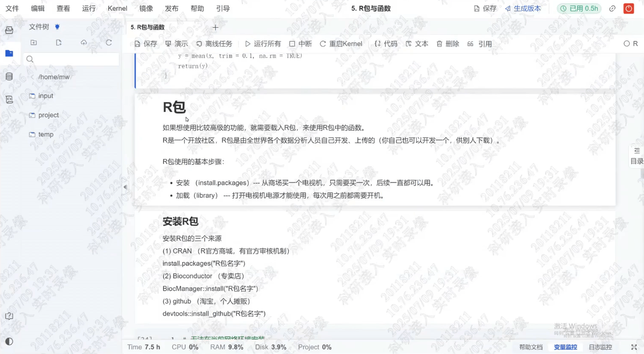644x354 pixels.
Task: Add a new notebook tab
Action: coord(216,27)
